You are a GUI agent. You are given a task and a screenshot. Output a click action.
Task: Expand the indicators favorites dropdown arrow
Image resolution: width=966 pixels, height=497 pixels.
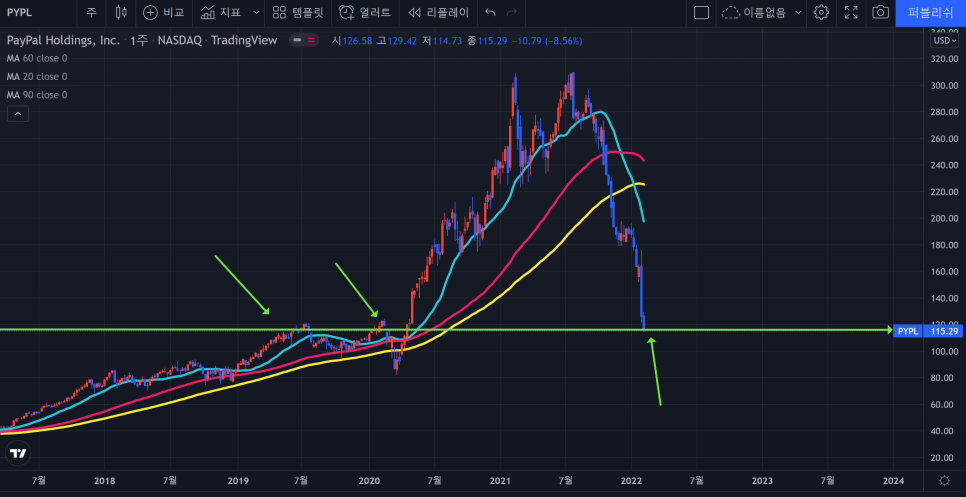click(256, 12)
